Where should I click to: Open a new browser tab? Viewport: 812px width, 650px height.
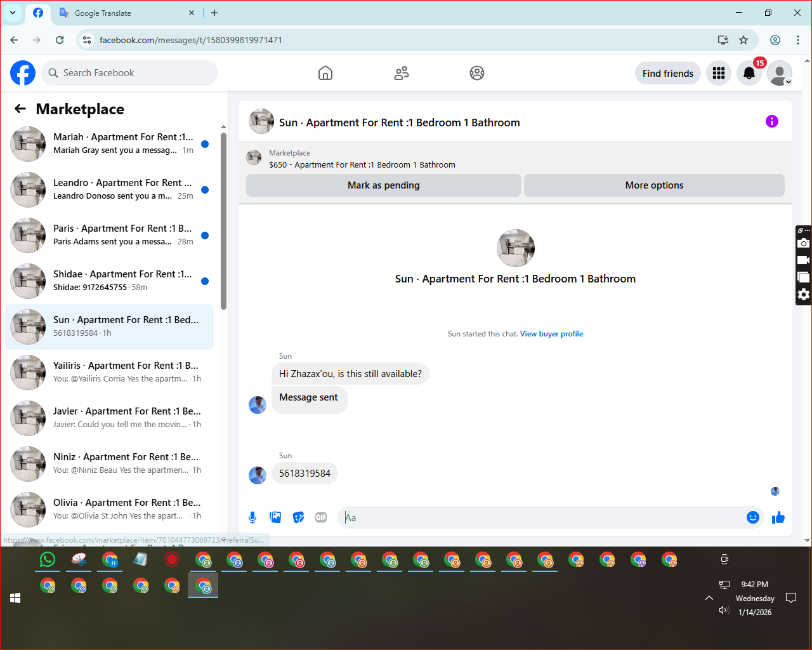214,13
